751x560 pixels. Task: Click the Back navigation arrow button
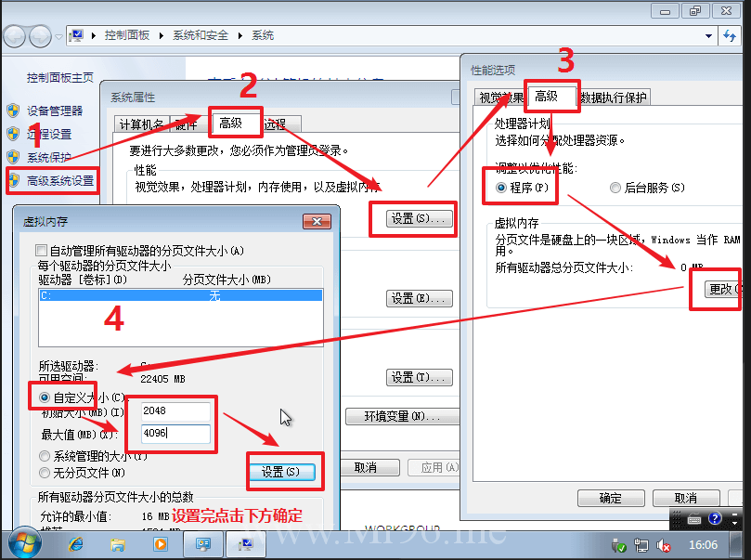[x=14, y=36]
